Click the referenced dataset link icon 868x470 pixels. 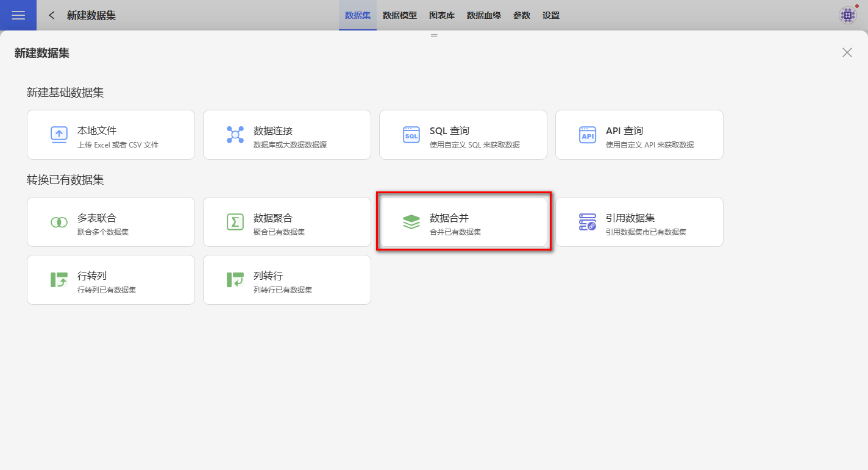588,222
